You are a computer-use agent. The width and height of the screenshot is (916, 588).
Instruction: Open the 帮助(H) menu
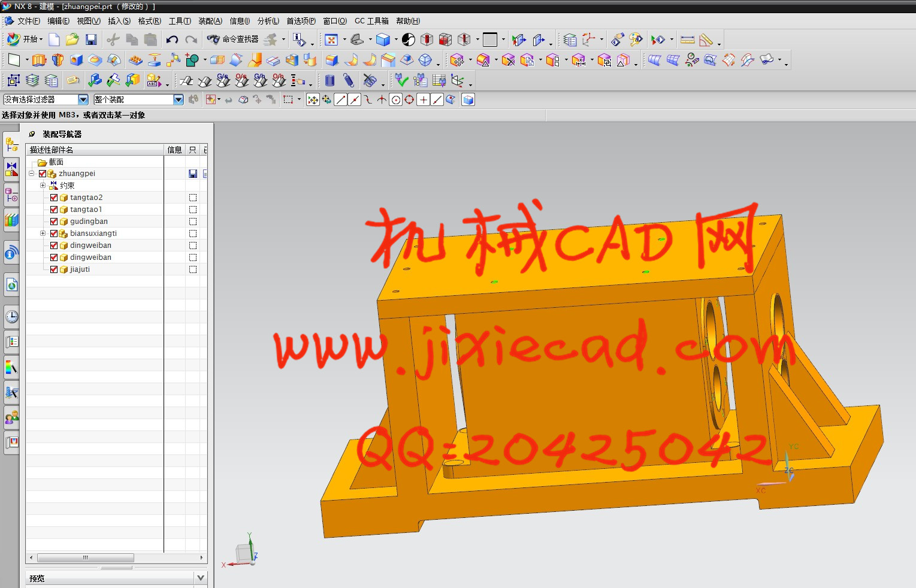click(408, 21)
